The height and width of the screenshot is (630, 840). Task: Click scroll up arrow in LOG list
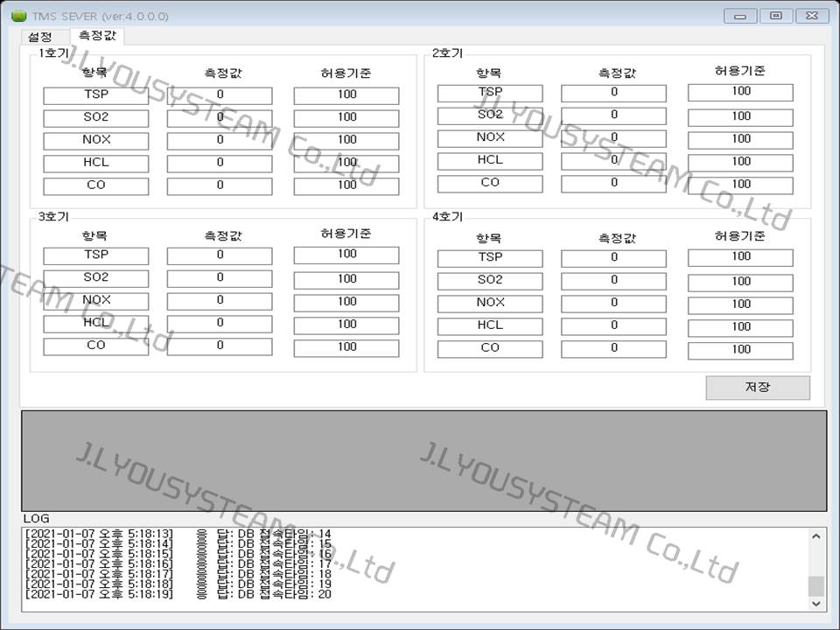(x=815, y=535)
